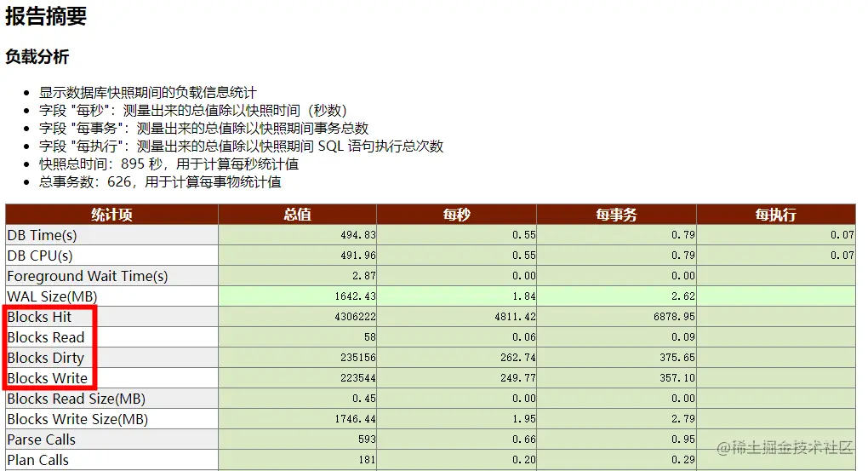
Task: Click the Parse Calls per-transaction value 0.95
Action: (683, 440)
